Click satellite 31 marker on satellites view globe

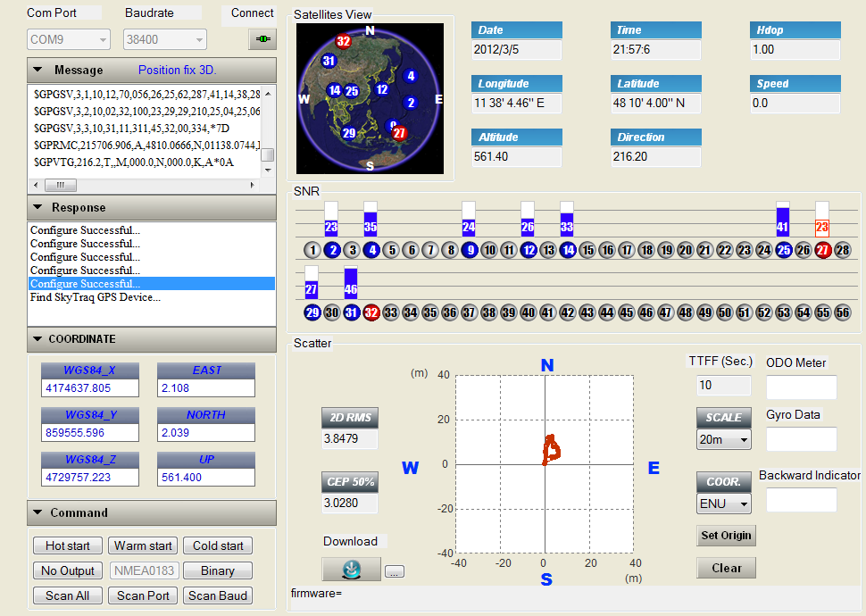click(x=329, y=61)
